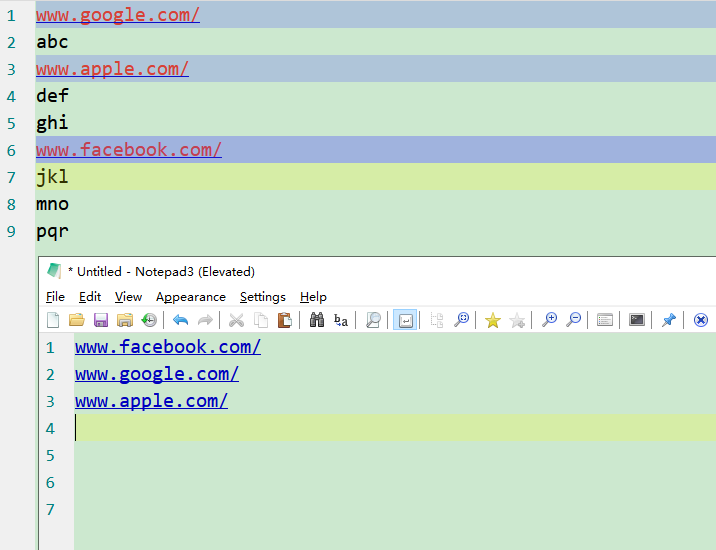Click the 'jkl' text on the highlighted line
Image resolution: width=716 pixels, height=550 pixels.
point(53,177)
